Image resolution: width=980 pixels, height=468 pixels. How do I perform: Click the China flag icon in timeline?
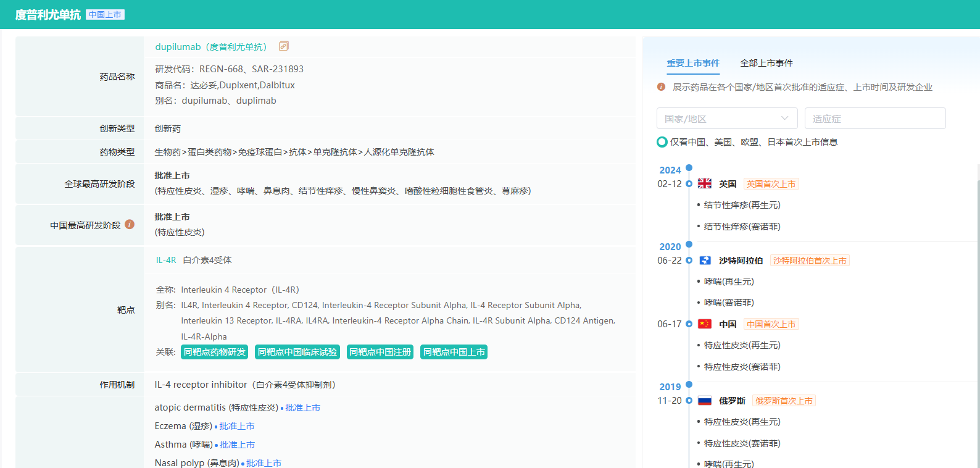(705, 324)
